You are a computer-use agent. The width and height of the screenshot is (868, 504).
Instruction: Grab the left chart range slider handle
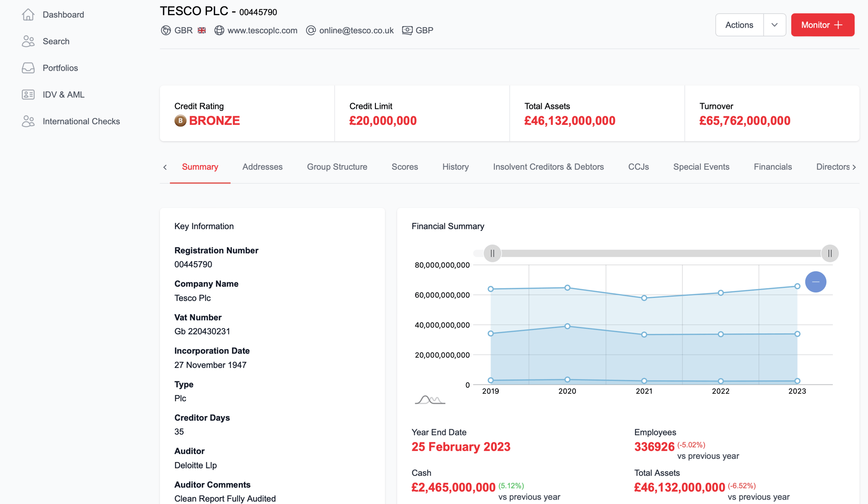click(492, 253)
